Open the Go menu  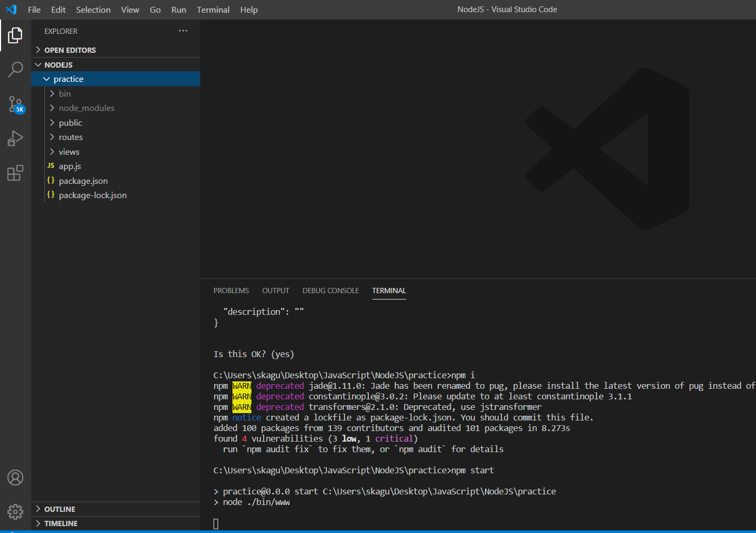tap(155, 10)
